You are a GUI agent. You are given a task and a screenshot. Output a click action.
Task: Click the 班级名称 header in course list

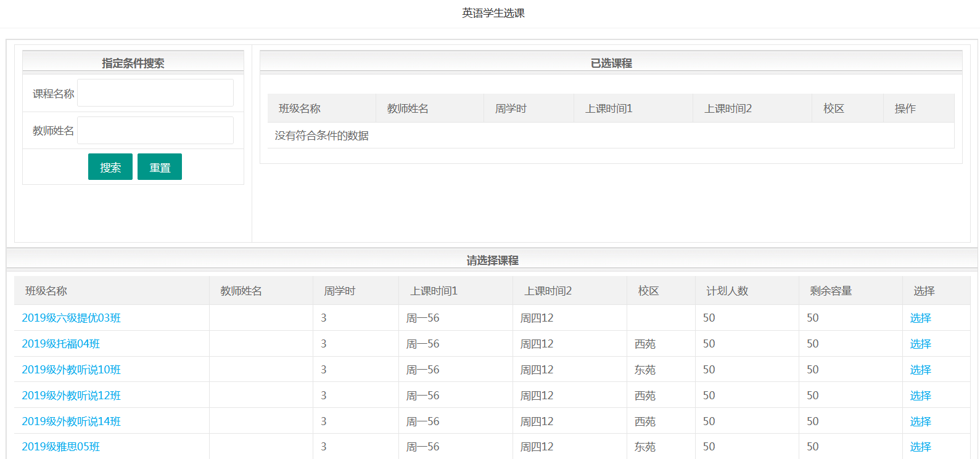[46, 291]
